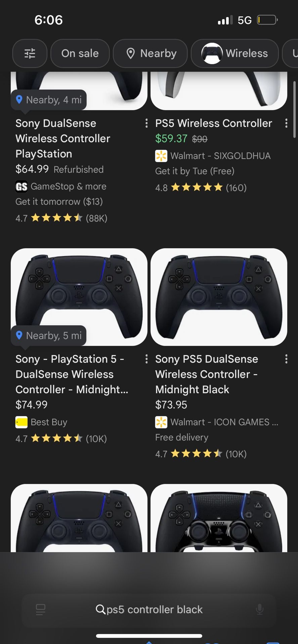The height and width of the screenshot is (644, 298).
Task: Open options menu for Best Buy listing
Action: (146, 359)
